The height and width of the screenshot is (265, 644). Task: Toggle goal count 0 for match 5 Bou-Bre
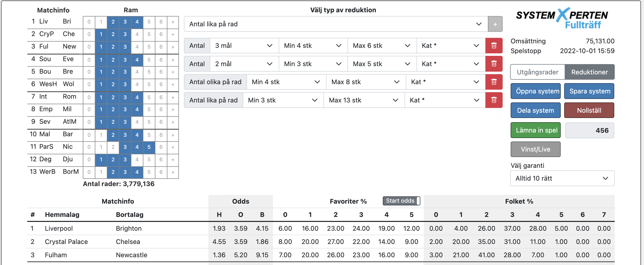coord(89,72)
